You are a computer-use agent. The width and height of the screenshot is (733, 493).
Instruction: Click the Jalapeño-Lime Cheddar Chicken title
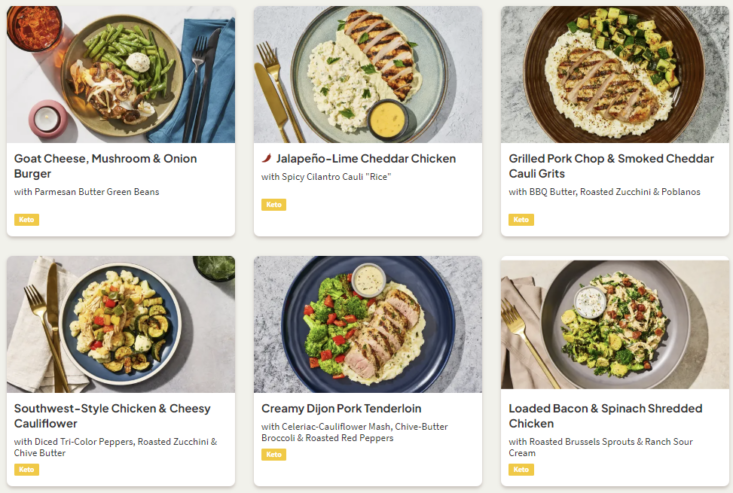click(x=365, y=158)
